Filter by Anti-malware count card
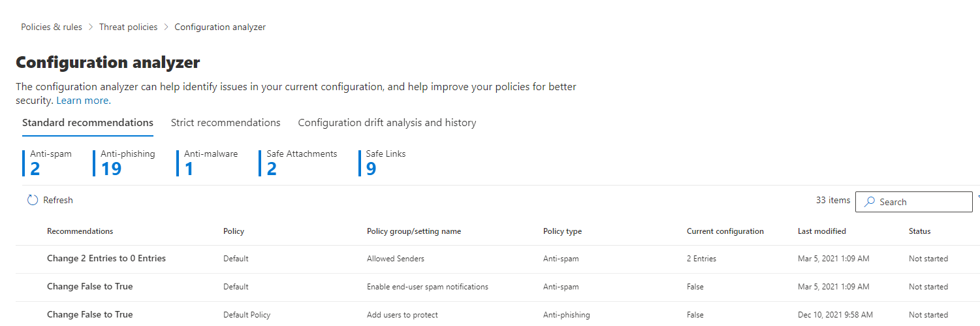This screenshot has width=980, height=326. (210, 163)
